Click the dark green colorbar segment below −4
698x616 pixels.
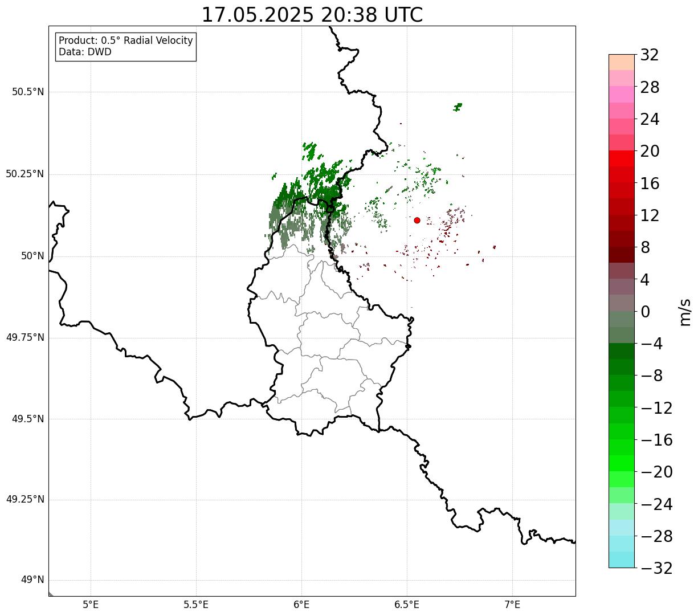pyautogui.click(x=622, y=351)
